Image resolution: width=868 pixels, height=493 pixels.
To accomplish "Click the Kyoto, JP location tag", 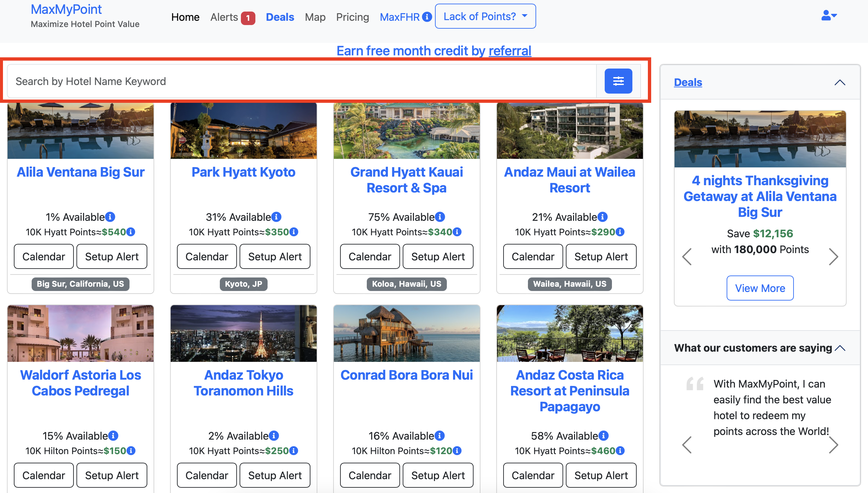I will click(244, 284).
